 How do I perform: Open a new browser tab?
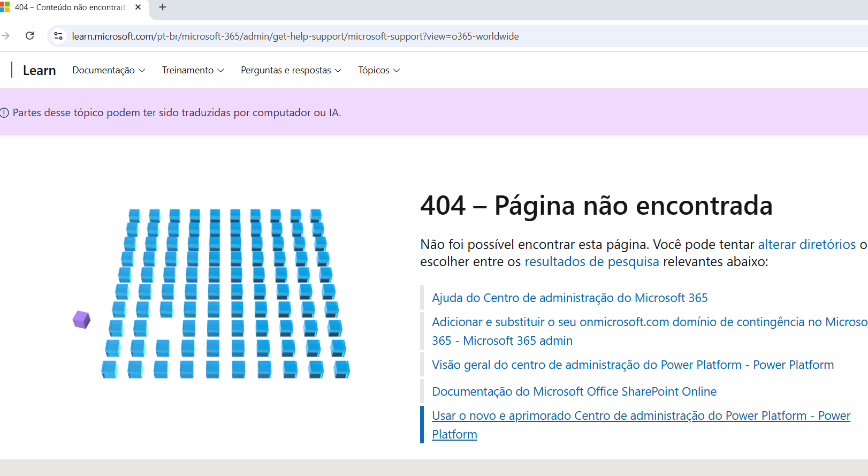pos(163,7)
